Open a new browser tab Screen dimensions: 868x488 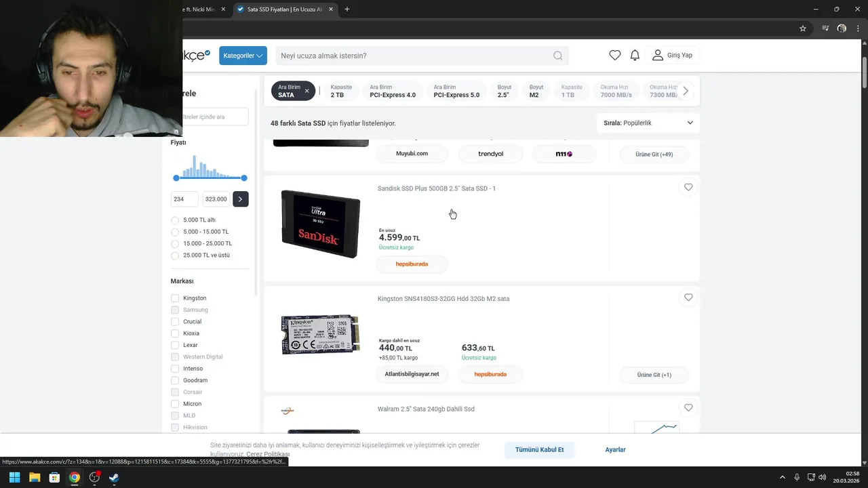point(347,9)
